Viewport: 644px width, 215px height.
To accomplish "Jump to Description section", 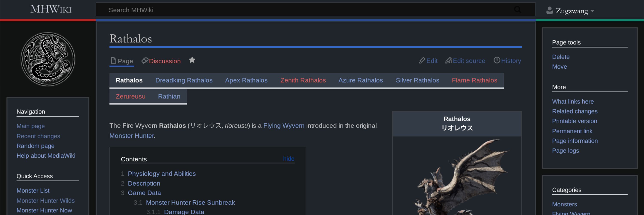I will (x=144, y=183).
